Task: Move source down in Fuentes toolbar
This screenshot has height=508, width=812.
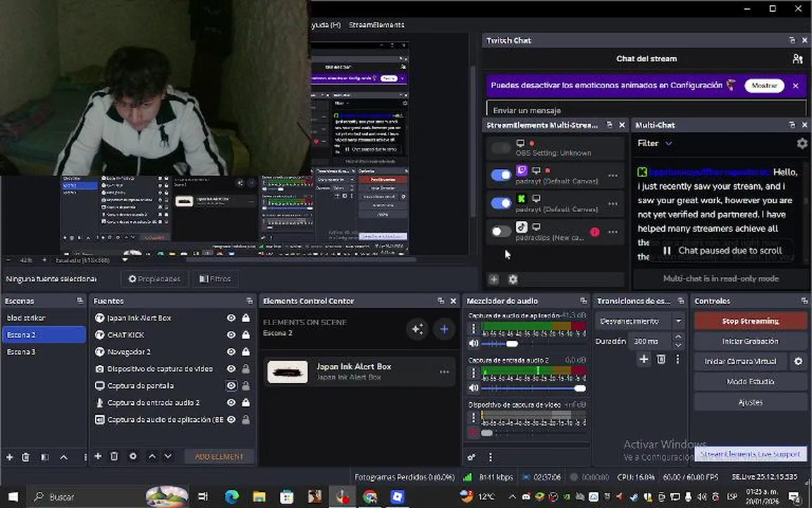Action: (x=168, y=456)
